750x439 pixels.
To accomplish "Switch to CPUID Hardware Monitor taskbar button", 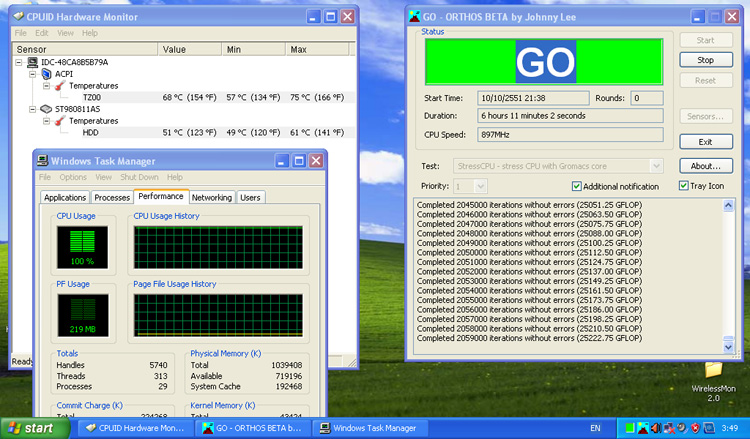I will tap(135, 428).
